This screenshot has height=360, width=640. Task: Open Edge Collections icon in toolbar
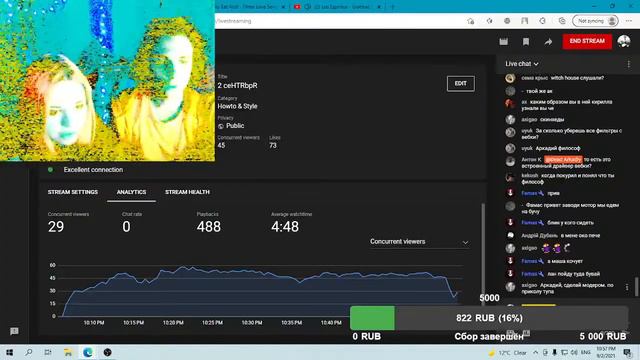pos(562,21)
